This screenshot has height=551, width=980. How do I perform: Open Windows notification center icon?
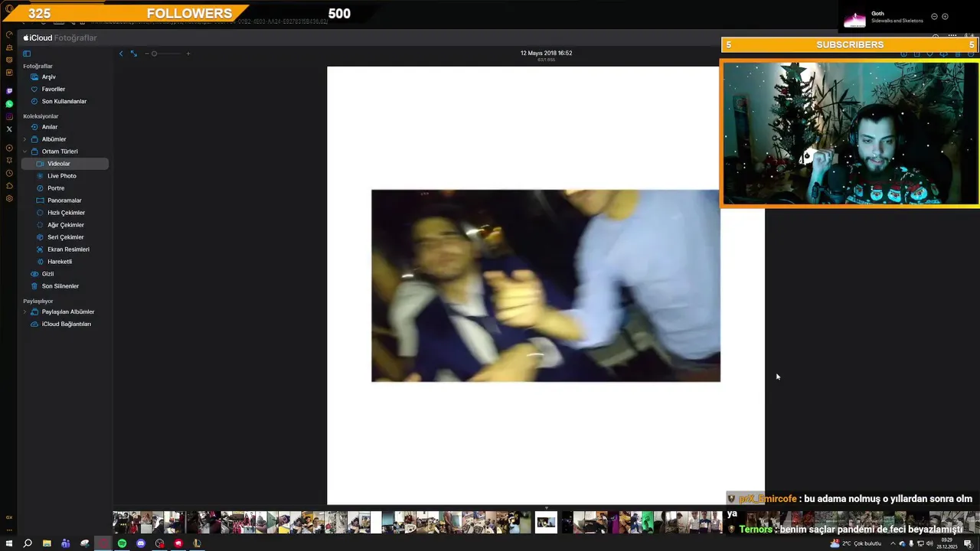[x=968, y=543]
